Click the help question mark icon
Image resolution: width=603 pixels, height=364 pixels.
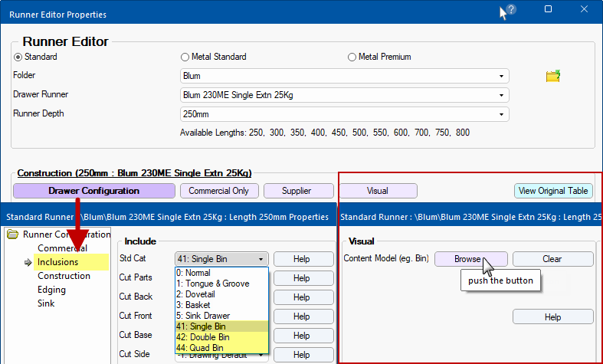tap(510, 10)
